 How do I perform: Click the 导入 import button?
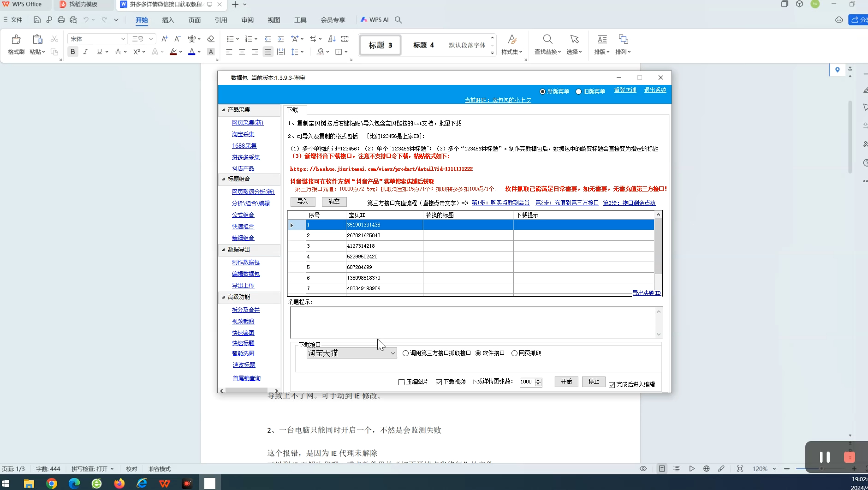(x=303, y=202)
